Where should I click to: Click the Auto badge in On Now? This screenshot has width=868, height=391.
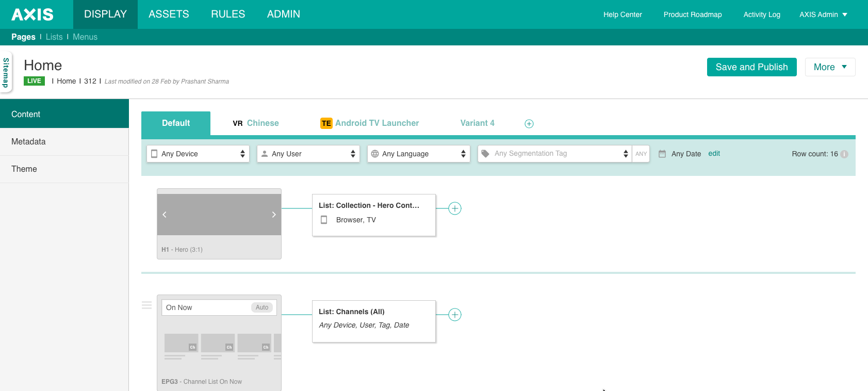pyautogui.click(x=262, y=307)
